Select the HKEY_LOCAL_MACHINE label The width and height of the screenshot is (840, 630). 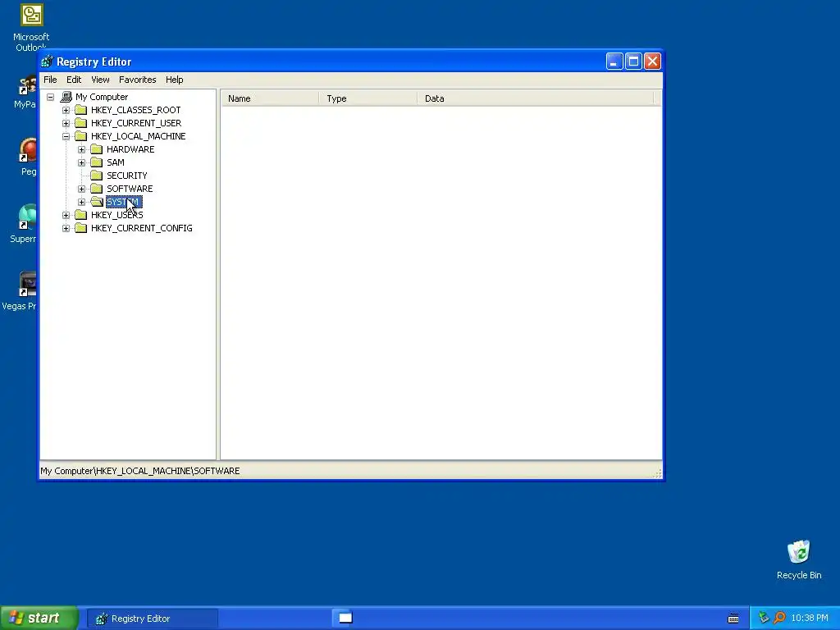(138, 136)
